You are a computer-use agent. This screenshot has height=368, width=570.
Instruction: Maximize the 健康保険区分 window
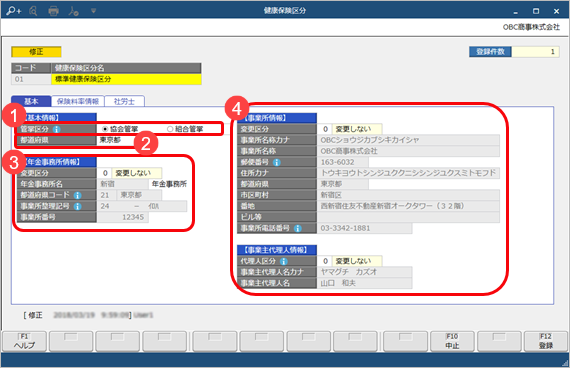coord(536,12)
